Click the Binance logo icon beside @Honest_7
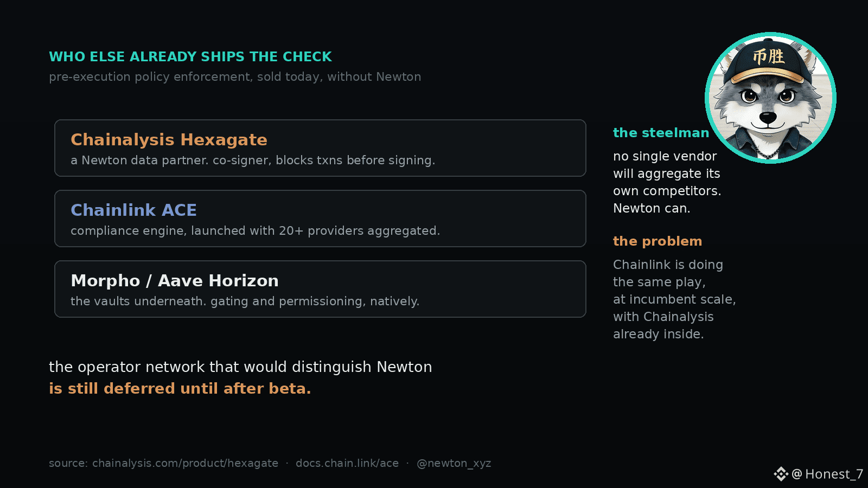The height and width of the screenshot is (488, 868). coord(781,474)
